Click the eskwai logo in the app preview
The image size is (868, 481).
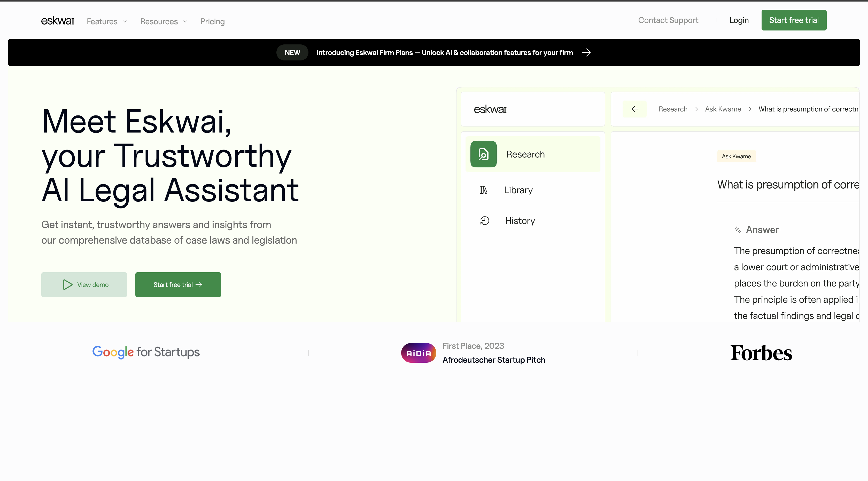tap(490, 109)
